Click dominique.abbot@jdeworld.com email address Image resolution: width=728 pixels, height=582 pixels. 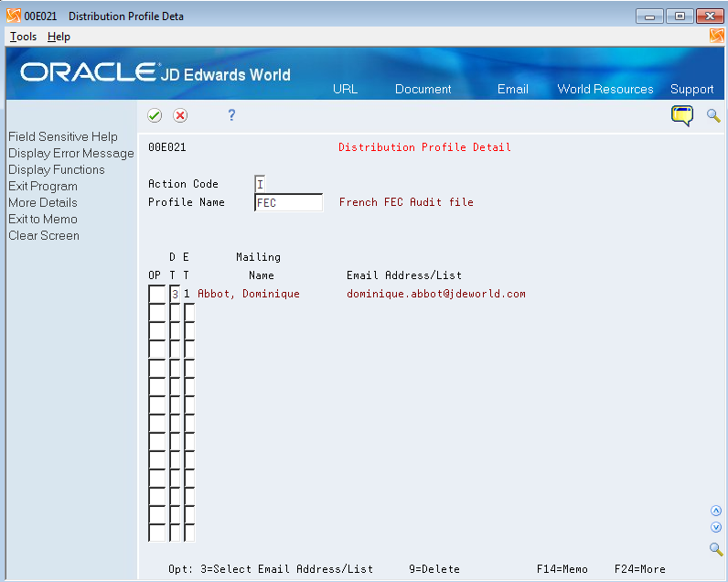436,294
